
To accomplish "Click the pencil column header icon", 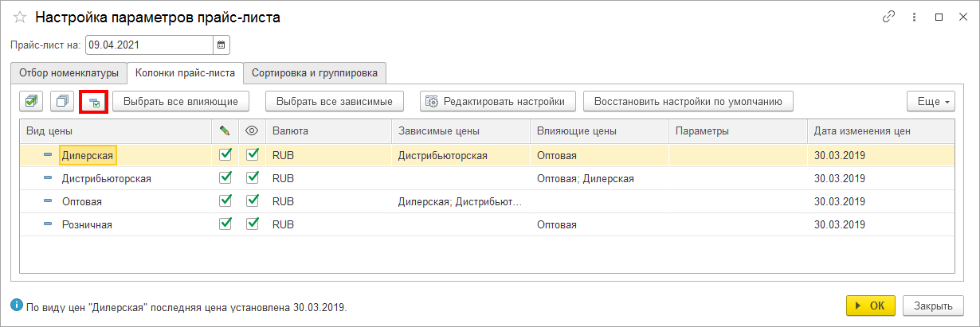I will point(225,130).
